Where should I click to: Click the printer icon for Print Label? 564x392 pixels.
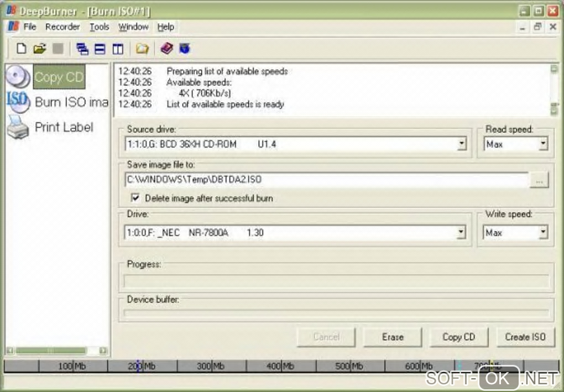18,127
